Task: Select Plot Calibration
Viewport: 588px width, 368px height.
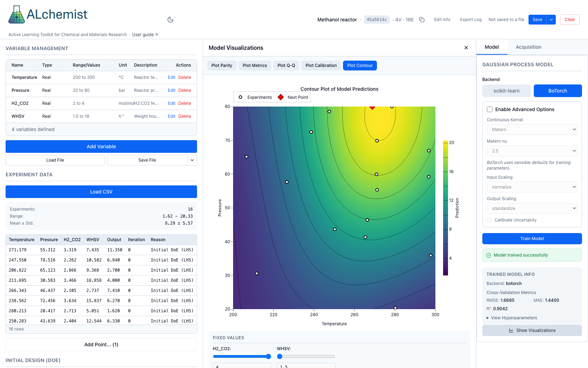Action: [x=321, y=66]
